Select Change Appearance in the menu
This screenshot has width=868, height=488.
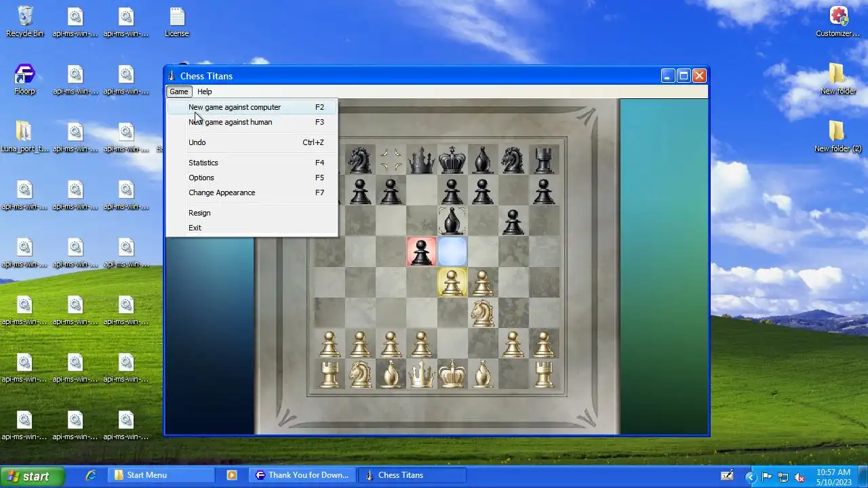252,192
